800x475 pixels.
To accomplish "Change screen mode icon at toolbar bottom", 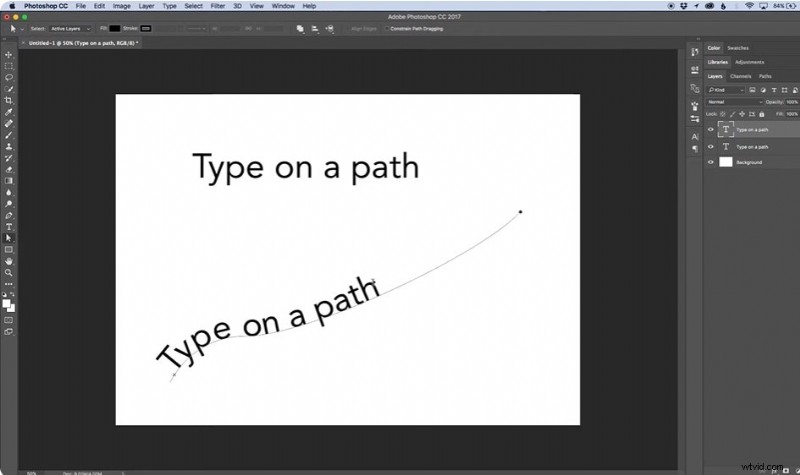I will click(x=9, y=332).
